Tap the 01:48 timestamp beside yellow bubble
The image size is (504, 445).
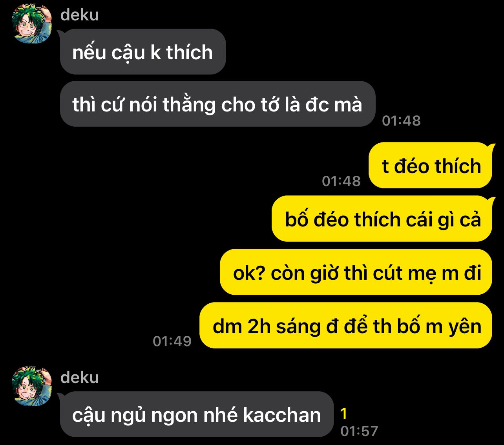pos(341,181)
